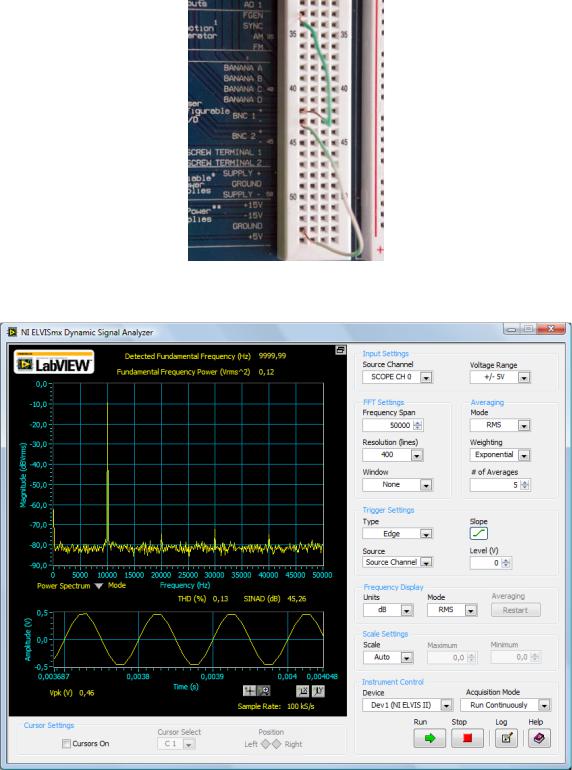Viewport: 572px width, 770px height.
Task: Click the Frequency Span value field
Action: [388, 425]
